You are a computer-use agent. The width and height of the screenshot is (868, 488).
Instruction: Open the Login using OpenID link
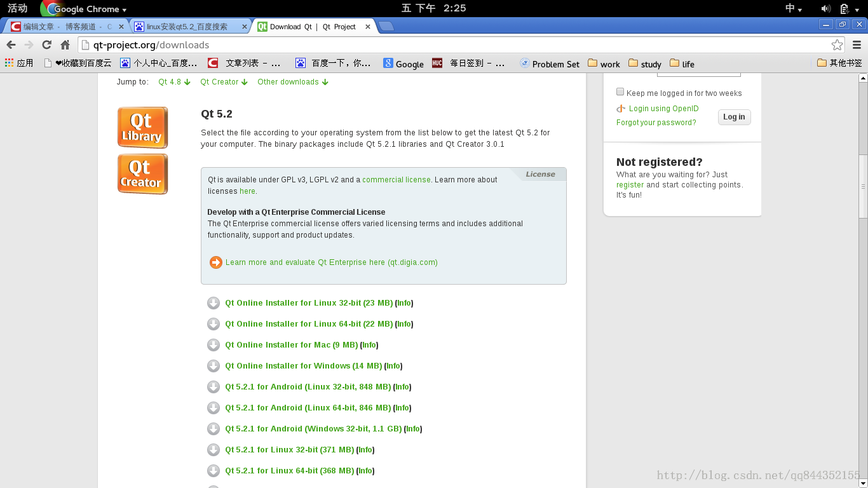(x=663, y=109)
